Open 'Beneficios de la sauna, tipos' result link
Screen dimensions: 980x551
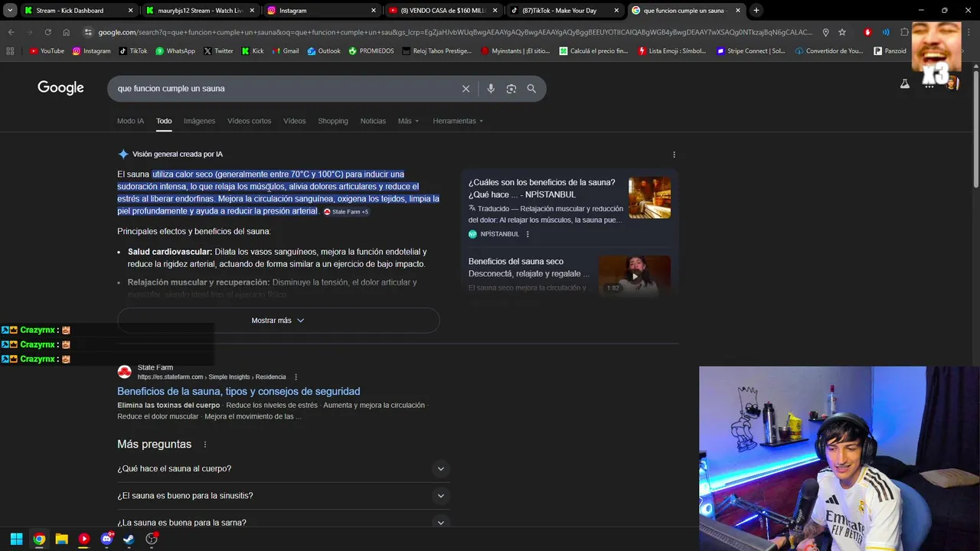[239, 392]
